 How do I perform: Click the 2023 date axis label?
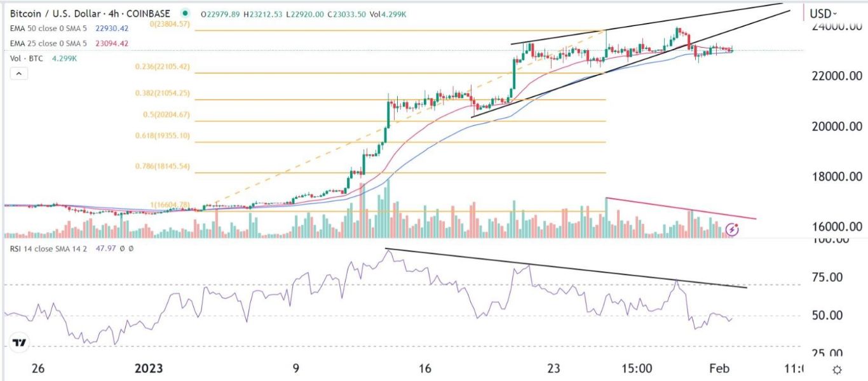point(149,368)
